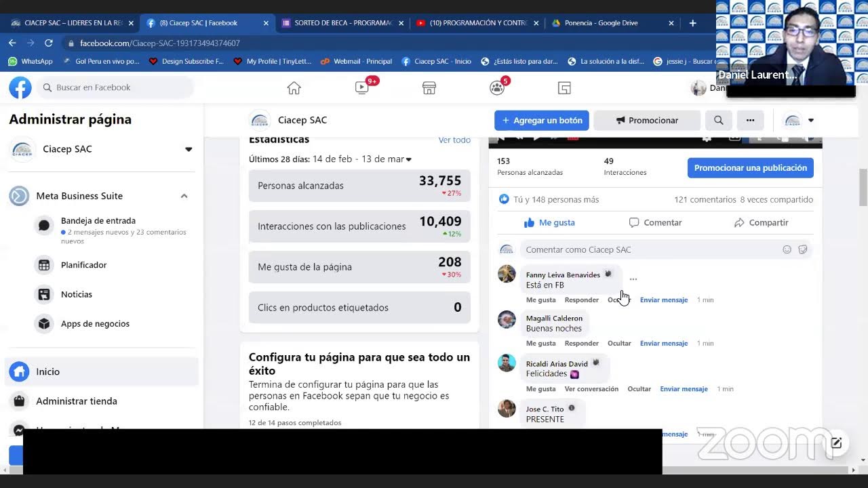Screen dimensions: 868x488
Task: Click Comentar on the post
Action: point(655,222)
